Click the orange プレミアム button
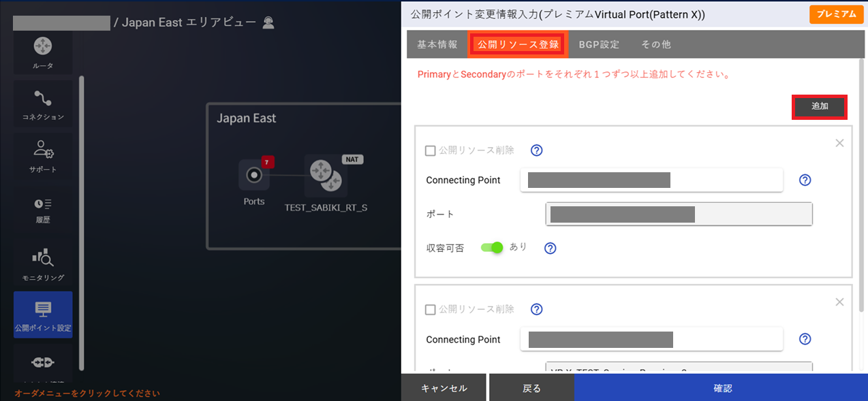Viewport: 868px width, 401px height. click(836, 14)
